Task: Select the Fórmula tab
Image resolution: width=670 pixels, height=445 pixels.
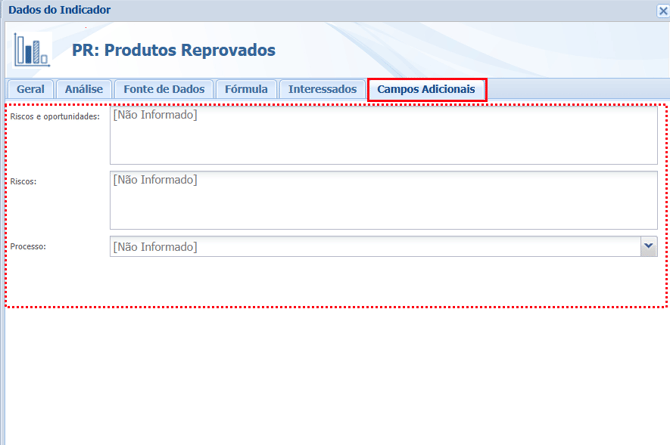Action: [246, 89]
